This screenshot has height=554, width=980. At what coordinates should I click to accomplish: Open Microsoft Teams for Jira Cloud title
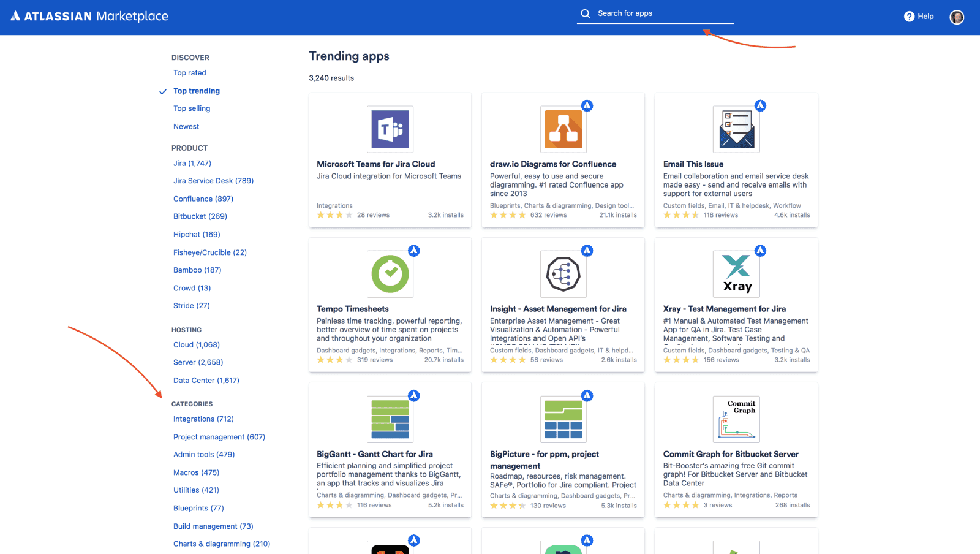click(x=376, y=164)
